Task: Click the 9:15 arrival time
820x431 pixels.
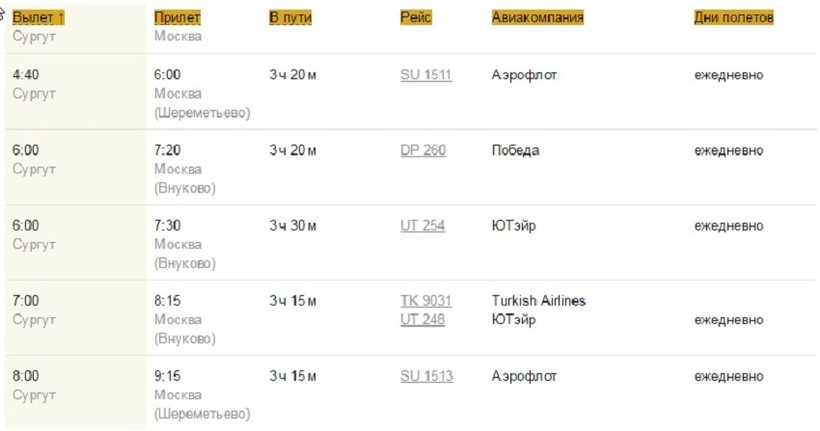Action: pos(168,376)
